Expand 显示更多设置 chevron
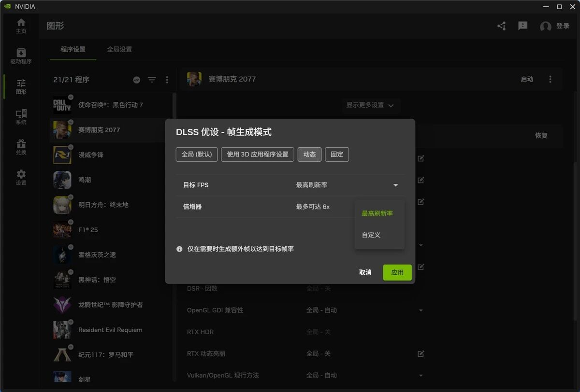The width and height of the screenshot is (580, 392). pyautogui.click(x=391, y=105)
